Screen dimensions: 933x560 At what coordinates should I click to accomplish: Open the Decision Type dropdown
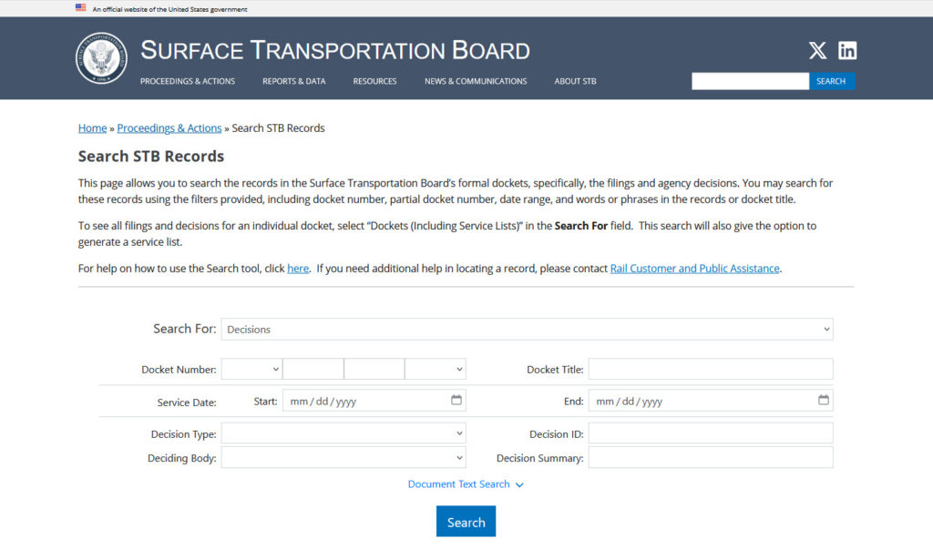[x=343, y=433]
